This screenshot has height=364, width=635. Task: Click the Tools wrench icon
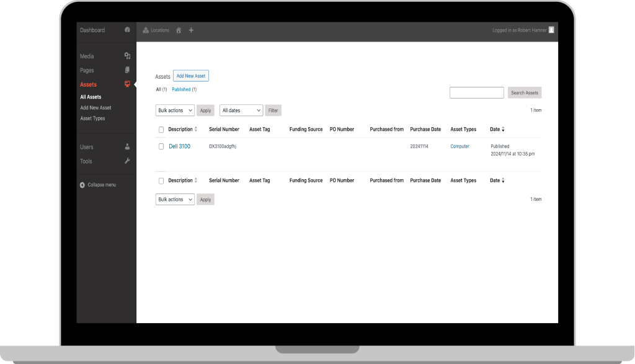(127, 161)
